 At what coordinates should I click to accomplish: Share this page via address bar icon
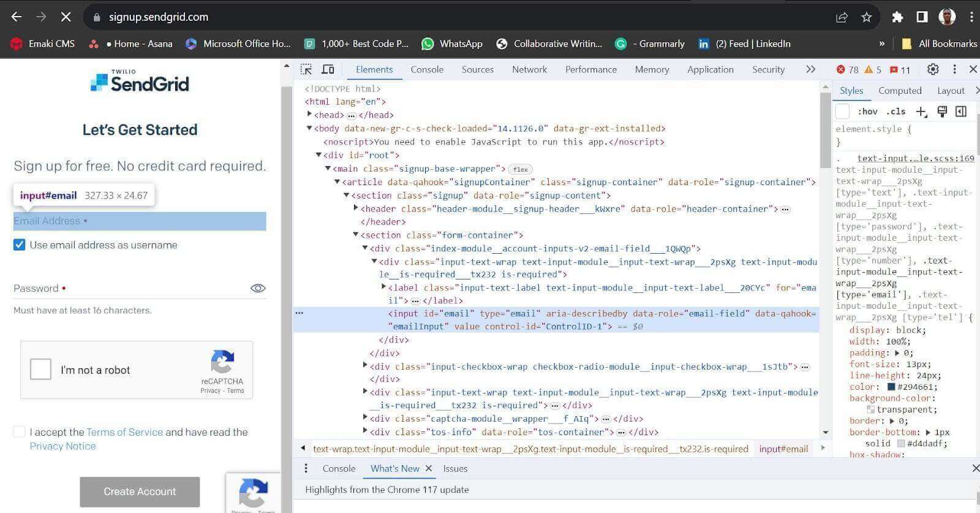842,17
